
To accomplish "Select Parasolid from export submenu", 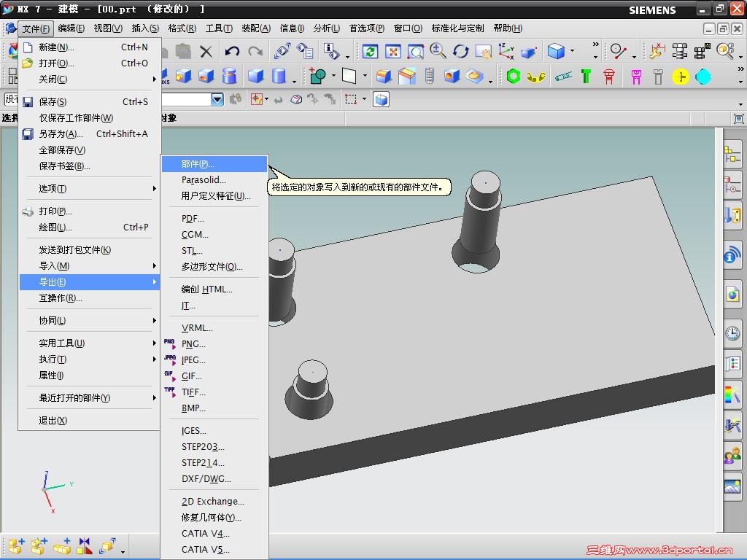I will click(x=204, y=179).
